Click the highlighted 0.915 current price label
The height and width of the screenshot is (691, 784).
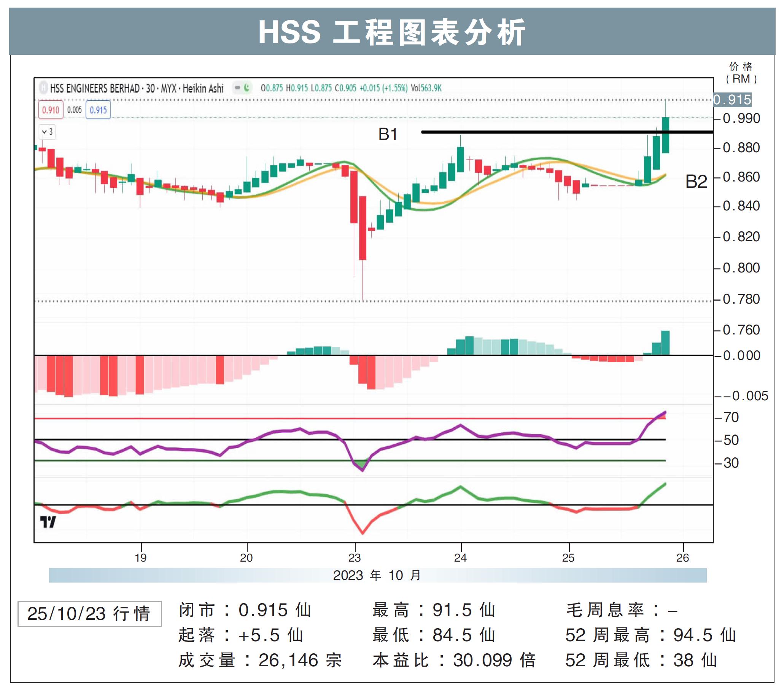[x=732, y=100]
